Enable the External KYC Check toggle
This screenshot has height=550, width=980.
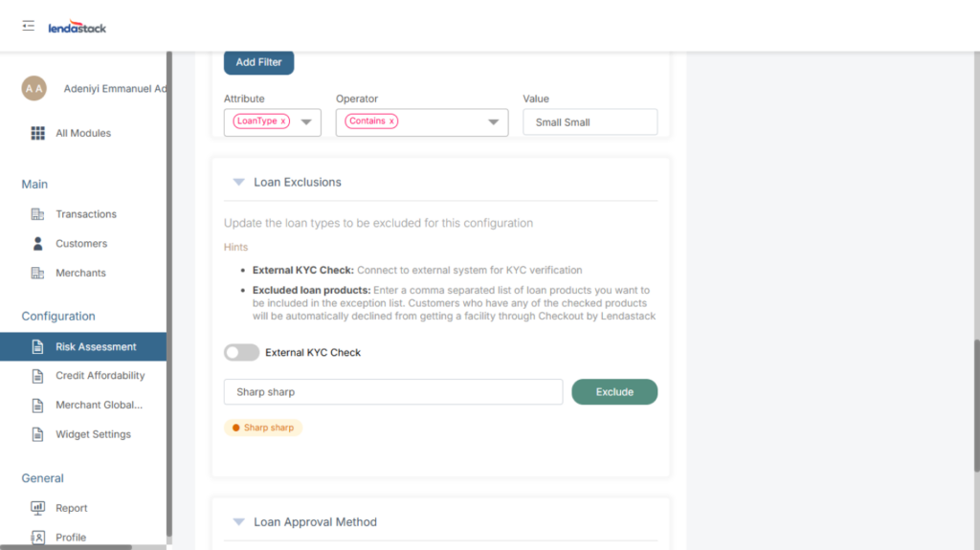pos(241,353)
